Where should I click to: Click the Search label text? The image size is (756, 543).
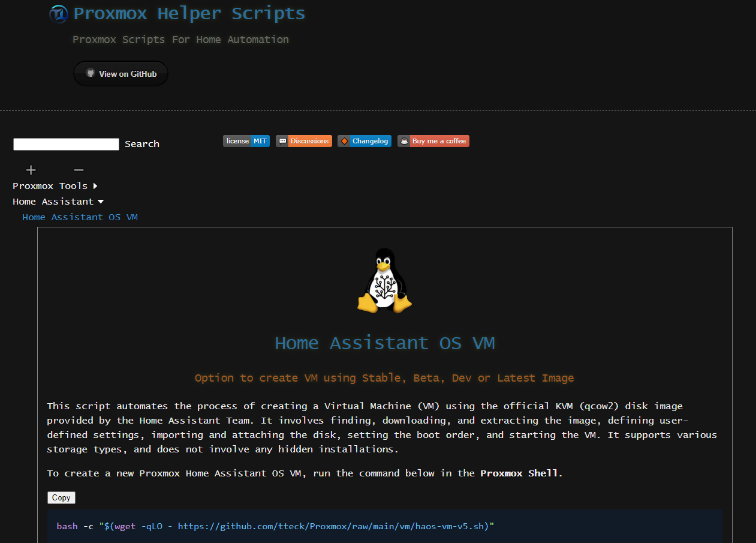point(142,144)
